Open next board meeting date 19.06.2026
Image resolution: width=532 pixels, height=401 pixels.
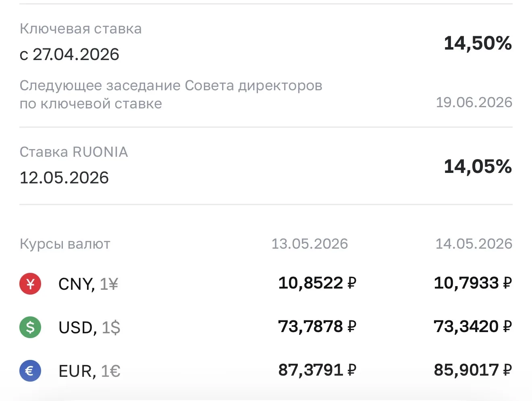point(474,102)
